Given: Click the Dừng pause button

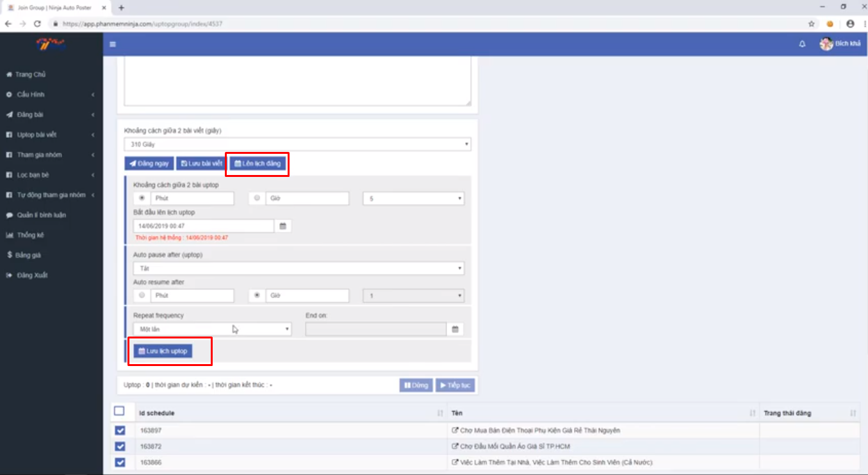Looking at the screenshot, I should [416, 385].
